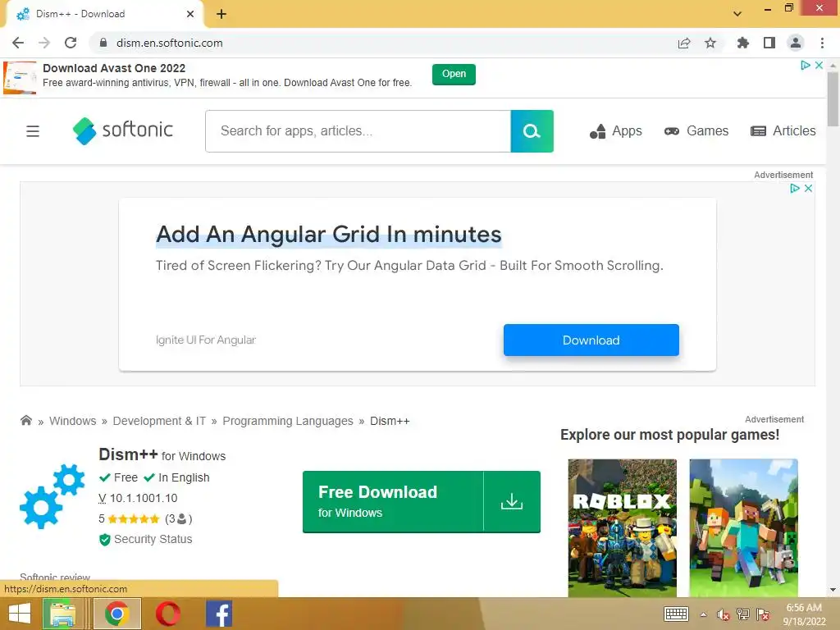Open the Roblox game thumbnail
The width and height of the screenshot is (840, 630).
click(x=622, y=527)
